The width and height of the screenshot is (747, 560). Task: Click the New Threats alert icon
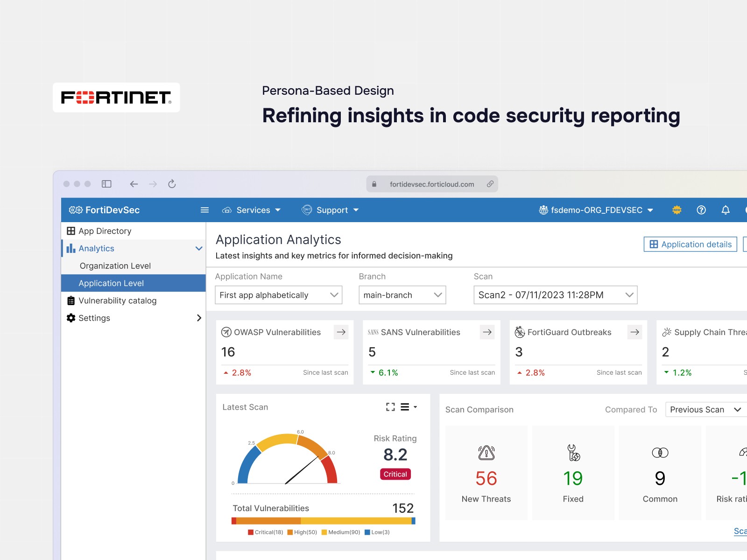point(486,453)
